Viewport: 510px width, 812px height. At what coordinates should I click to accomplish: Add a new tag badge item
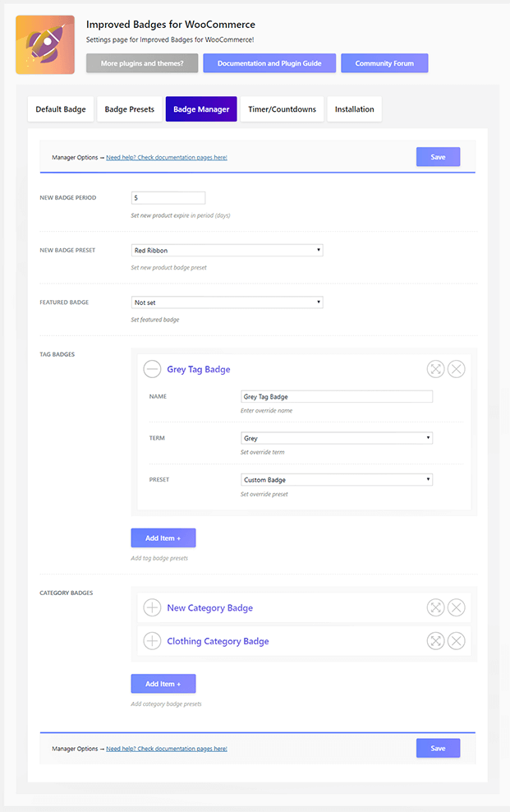coord(163,538)
